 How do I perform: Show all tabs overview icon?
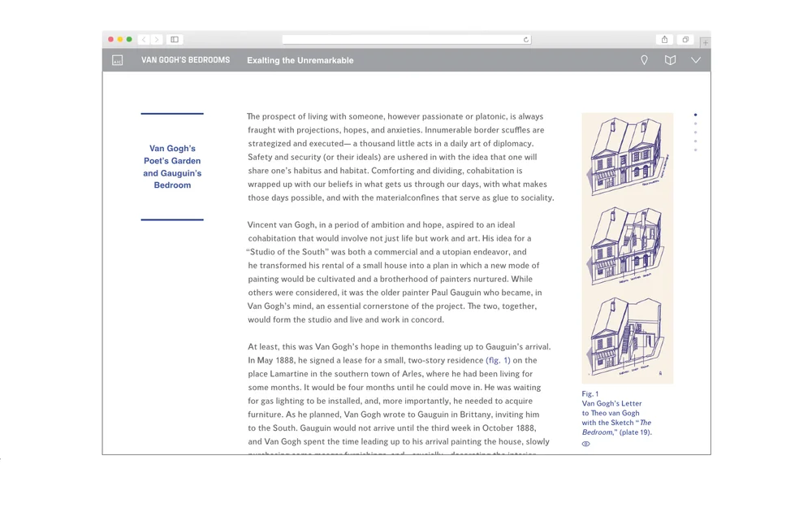pyautogui.click(x=685, y=39)
